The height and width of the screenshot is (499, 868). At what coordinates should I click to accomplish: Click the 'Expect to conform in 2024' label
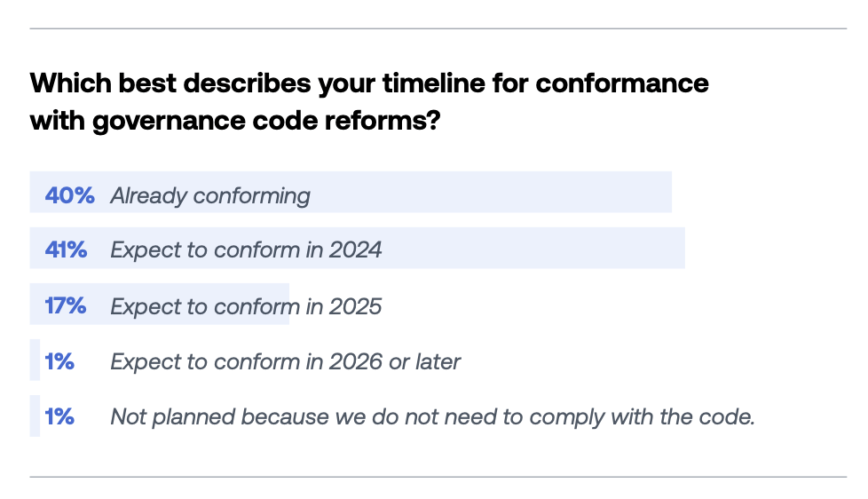246,250
